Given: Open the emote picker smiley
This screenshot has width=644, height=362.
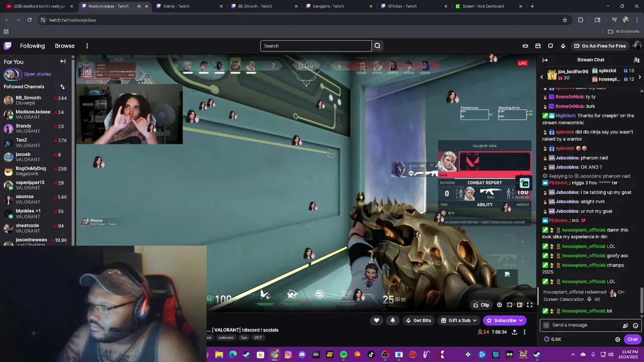Looking at the screenshot, I should 635,326.
